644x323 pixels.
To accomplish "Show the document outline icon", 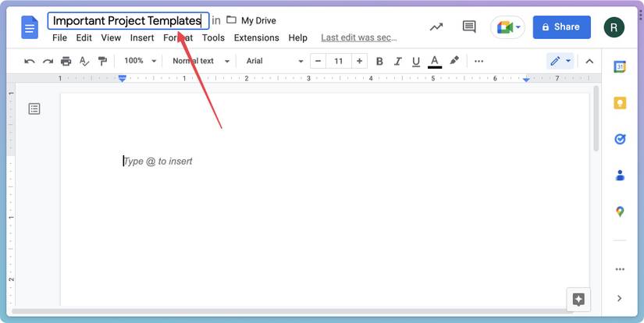I will coord(34,108).
